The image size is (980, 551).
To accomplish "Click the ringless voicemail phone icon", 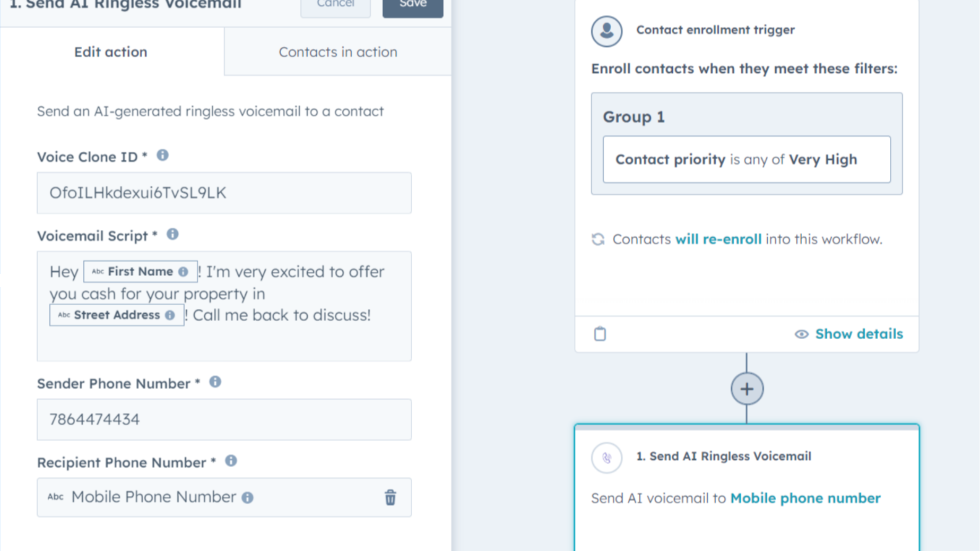I will (x=606, y=457).
